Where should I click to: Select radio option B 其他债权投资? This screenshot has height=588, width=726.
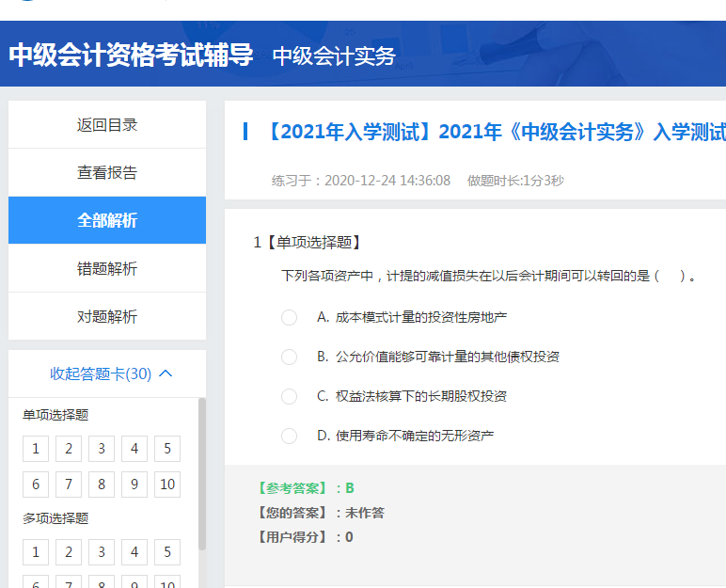click(289, 357)
